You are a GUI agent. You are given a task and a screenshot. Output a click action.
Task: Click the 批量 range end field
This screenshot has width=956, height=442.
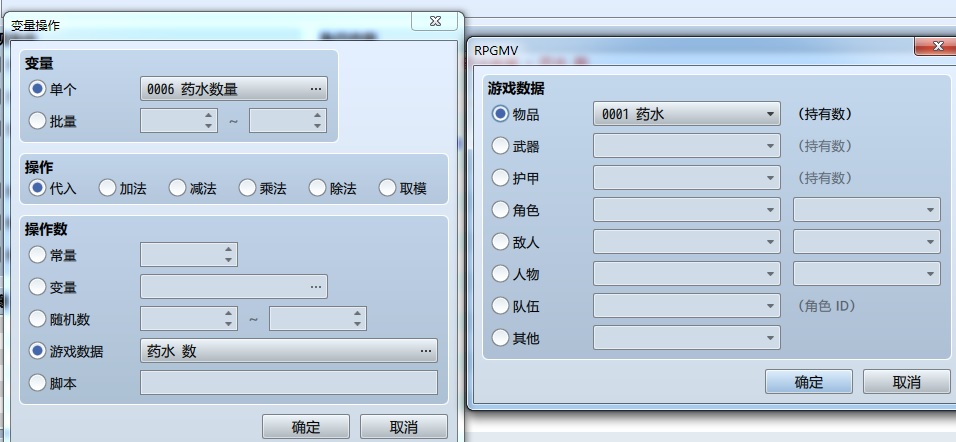[x=288, y=121]
